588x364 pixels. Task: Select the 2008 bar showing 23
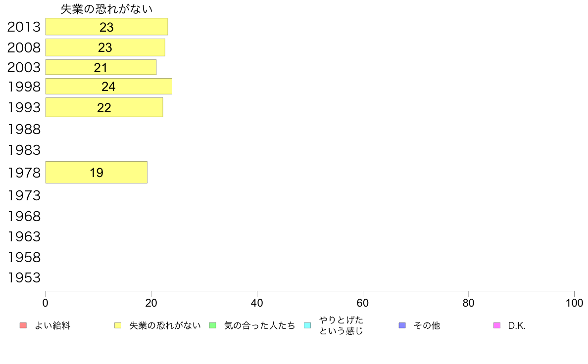coord(105,47)
